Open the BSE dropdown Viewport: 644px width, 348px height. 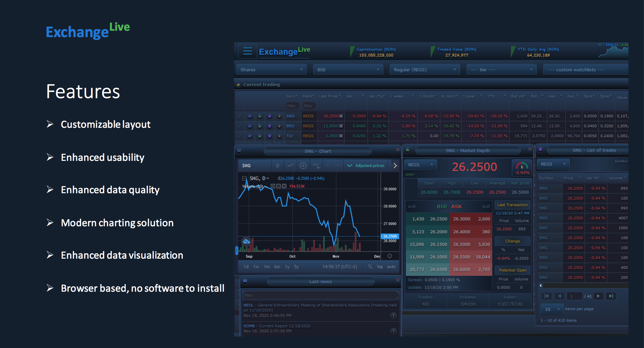(348, 69)
